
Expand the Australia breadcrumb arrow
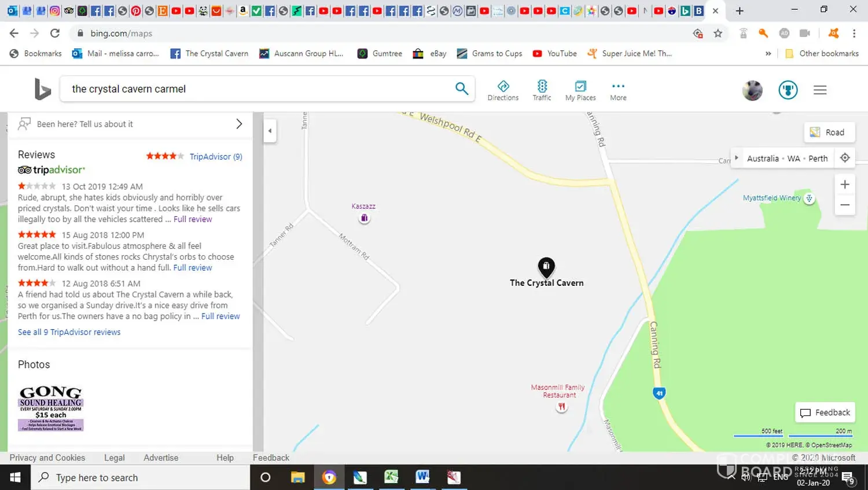pos(736,158)
